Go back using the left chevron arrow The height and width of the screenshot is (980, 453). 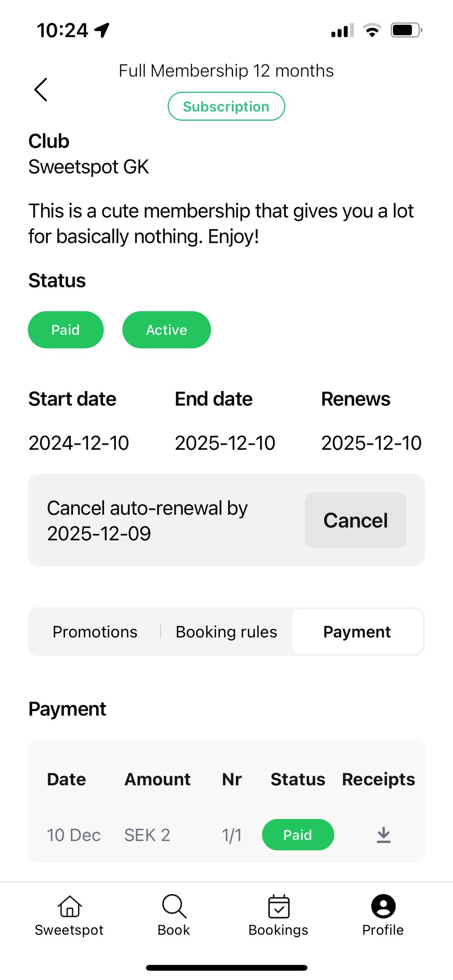coord(41,90)
